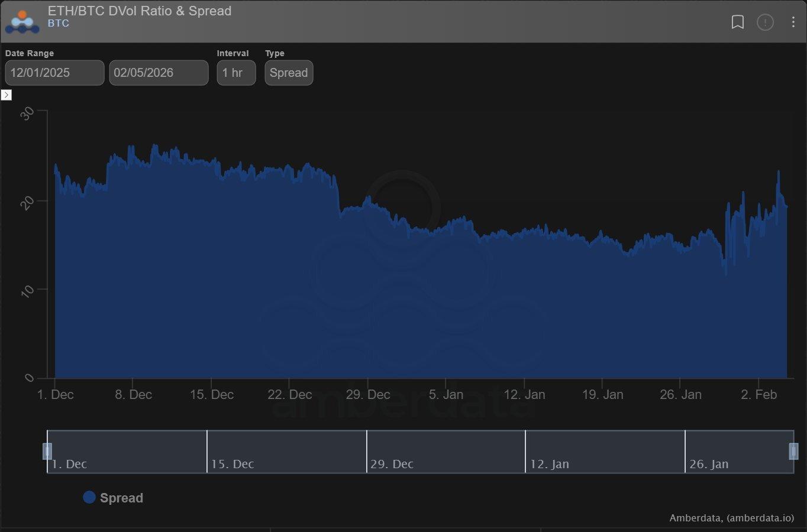The image size is (807, 532).
Task: Click the end date field 02/05/2026
Action: 159,73
